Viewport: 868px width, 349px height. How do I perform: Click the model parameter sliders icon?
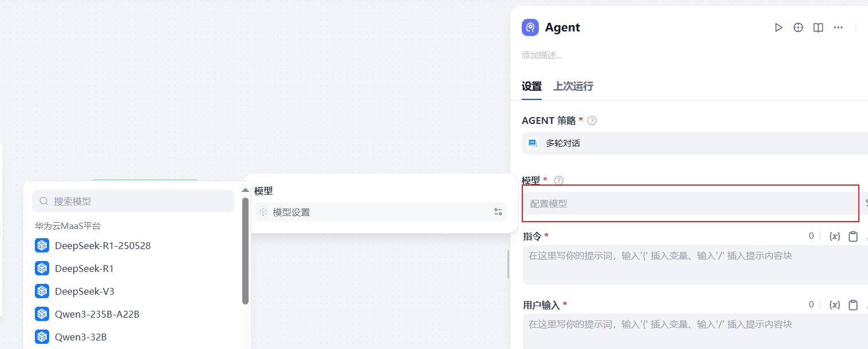[x=498, y=212]
